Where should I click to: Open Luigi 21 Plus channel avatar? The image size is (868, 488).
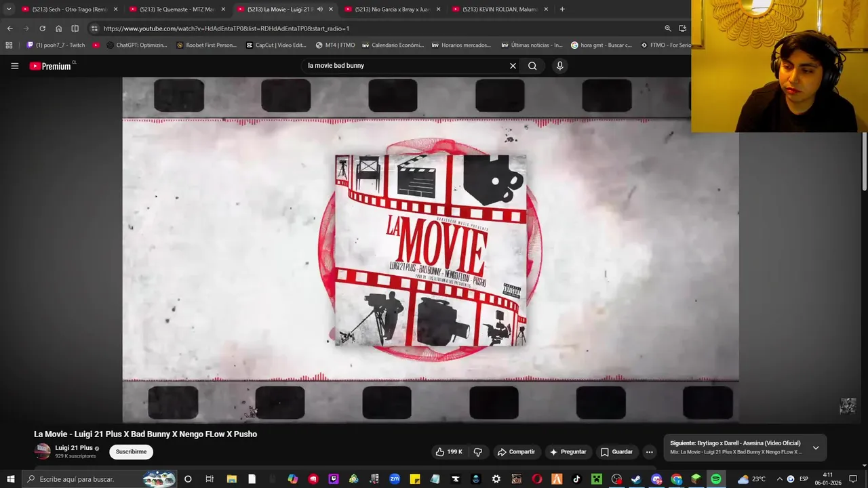pyautogui.click(x=42, y=451)
